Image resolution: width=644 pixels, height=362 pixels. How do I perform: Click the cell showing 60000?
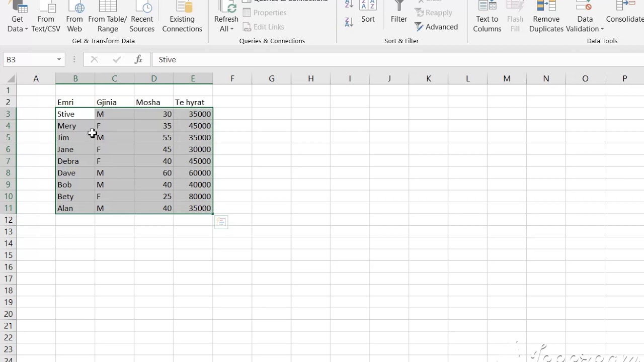193,173
